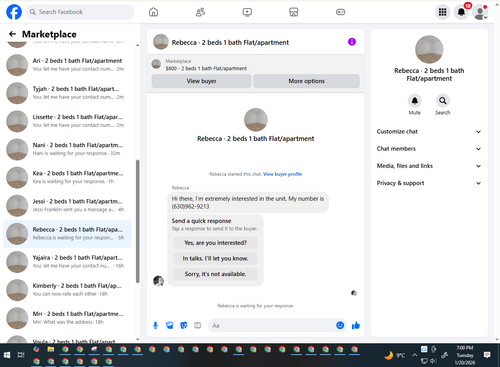
Task: Open the Friends tab icon
Action: click(200, 12)
